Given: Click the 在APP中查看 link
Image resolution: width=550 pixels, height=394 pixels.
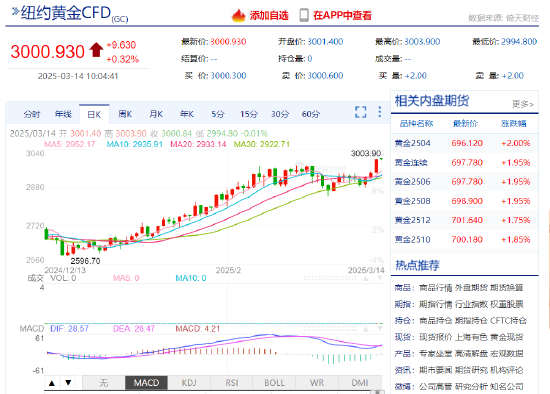Looking at the screenshot, I should pos(342,15).
